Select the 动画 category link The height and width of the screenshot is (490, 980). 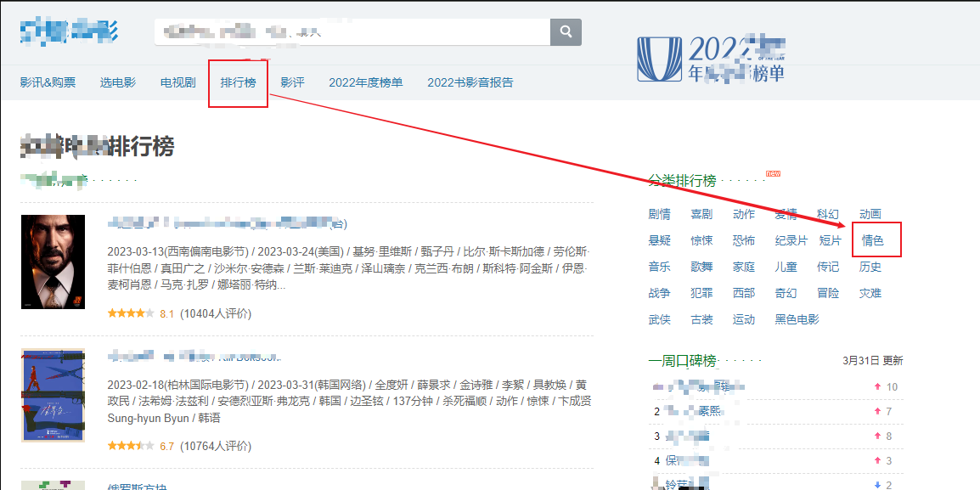(x=870, y=214)
